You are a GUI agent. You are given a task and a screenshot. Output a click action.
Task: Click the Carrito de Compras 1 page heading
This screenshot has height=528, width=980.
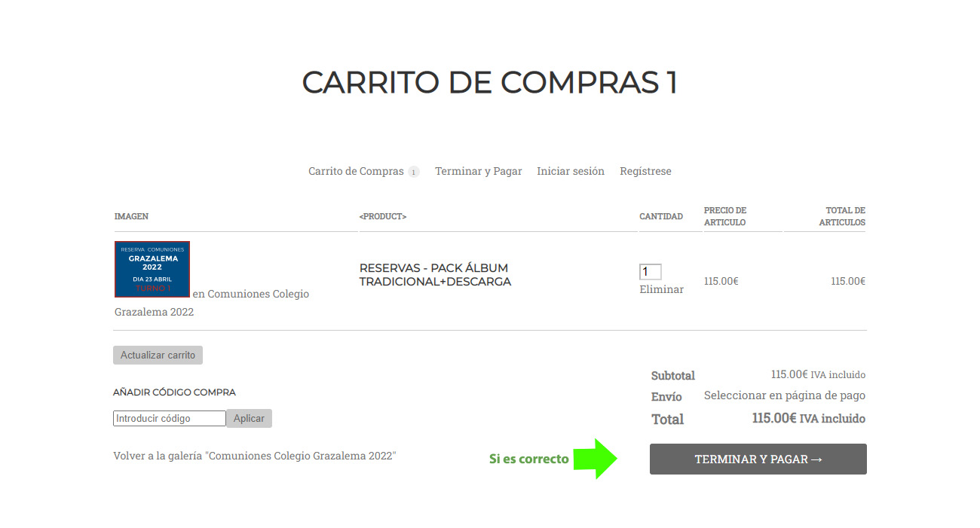pos(489,82)
